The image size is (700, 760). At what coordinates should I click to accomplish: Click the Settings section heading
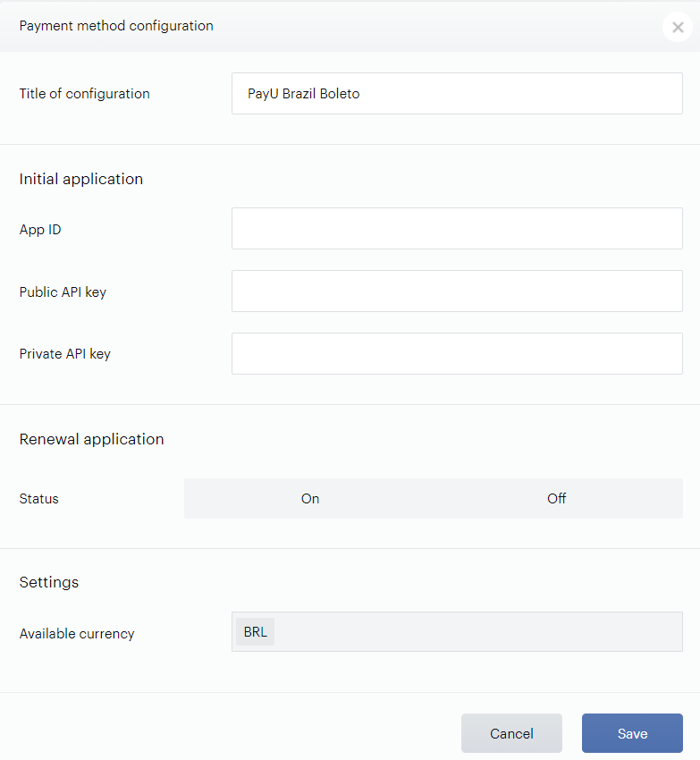pyautogui.click(x=49, y=582)
